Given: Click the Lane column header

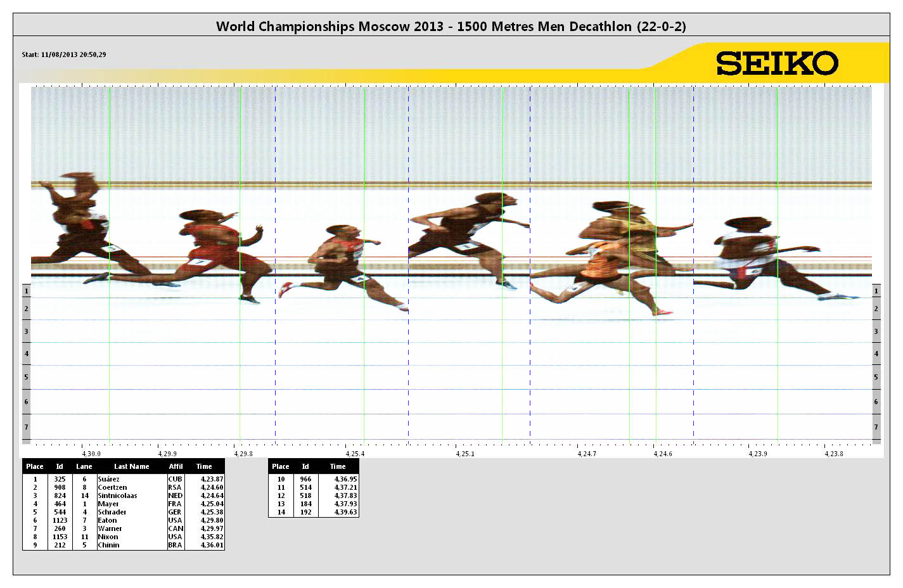Looking at the screenshot, I should [84, 466].
